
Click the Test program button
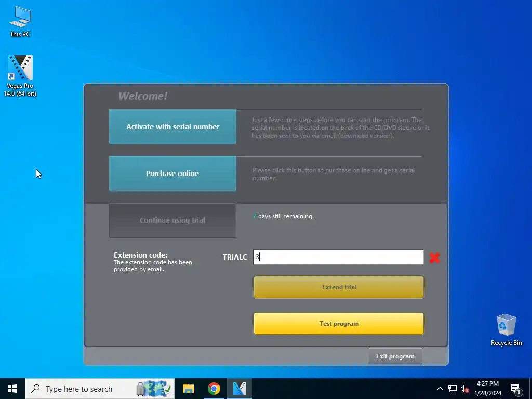pos(339,324)
